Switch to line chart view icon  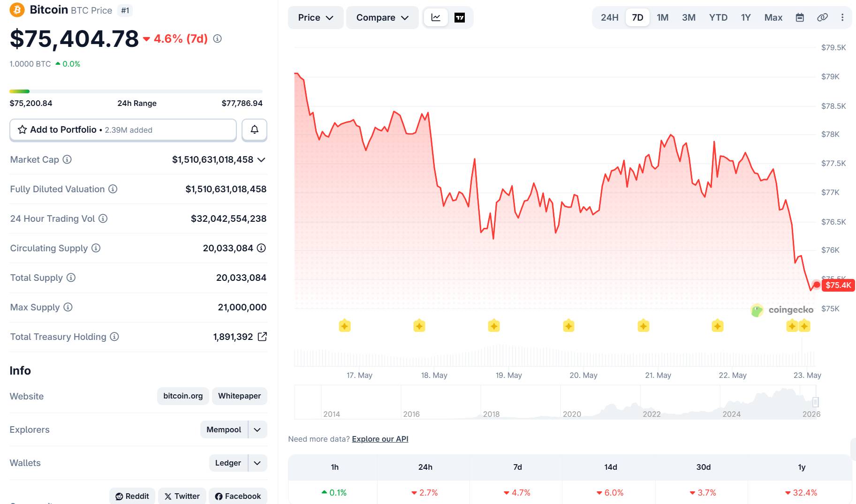click(436, 17)
